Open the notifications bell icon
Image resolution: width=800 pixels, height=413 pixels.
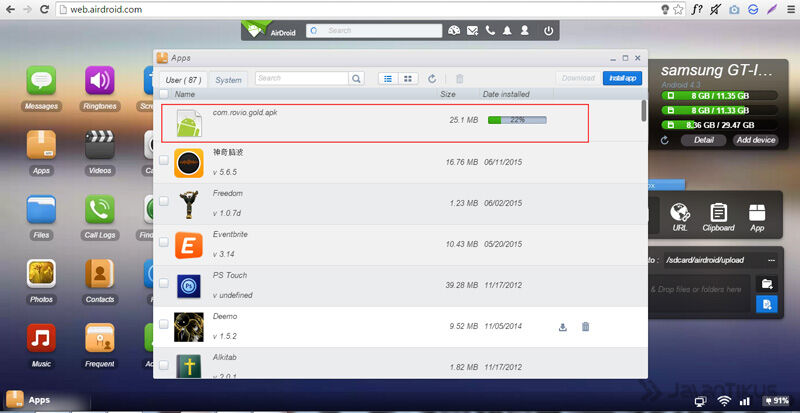click(507, 31)
